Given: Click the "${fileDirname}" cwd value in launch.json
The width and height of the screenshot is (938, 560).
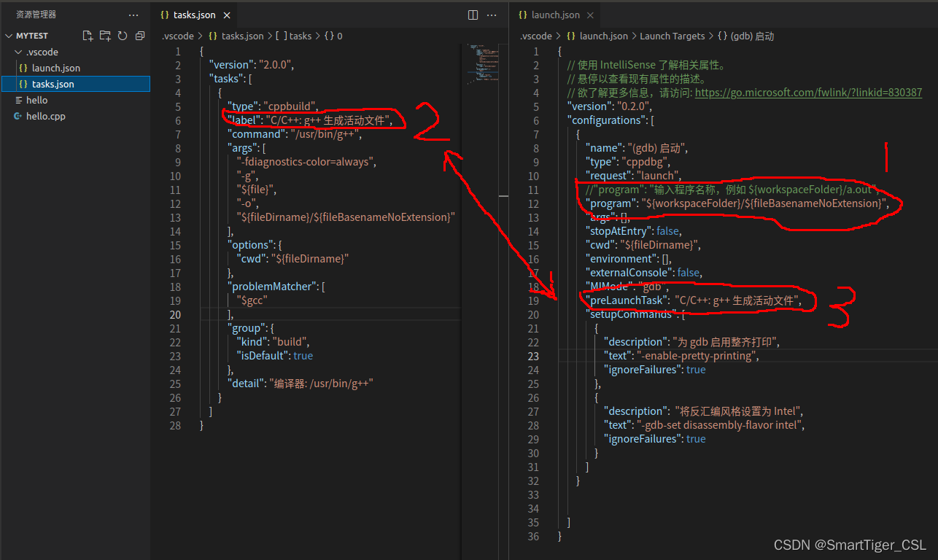Looking at the screenshot, I should click(659, 245).
